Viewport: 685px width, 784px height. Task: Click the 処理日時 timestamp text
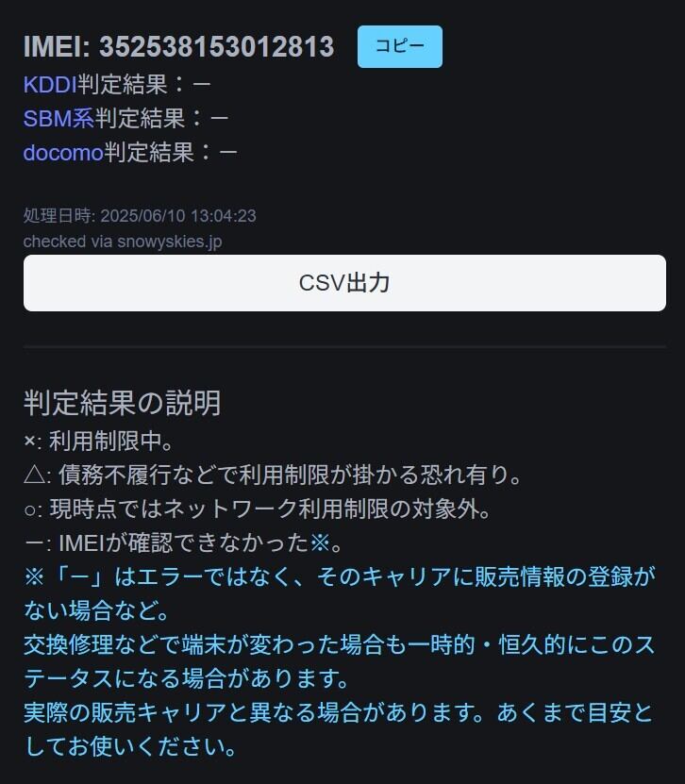click(x=140, y=216)
